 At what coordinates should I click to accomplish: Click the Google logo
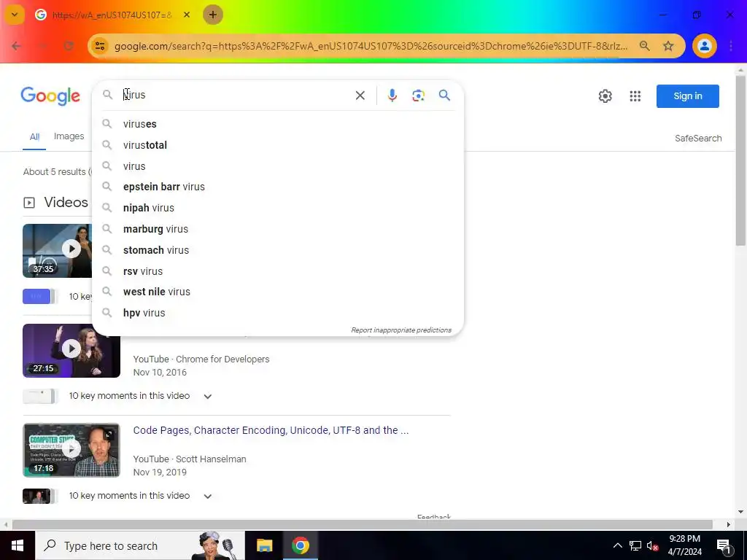50,96
